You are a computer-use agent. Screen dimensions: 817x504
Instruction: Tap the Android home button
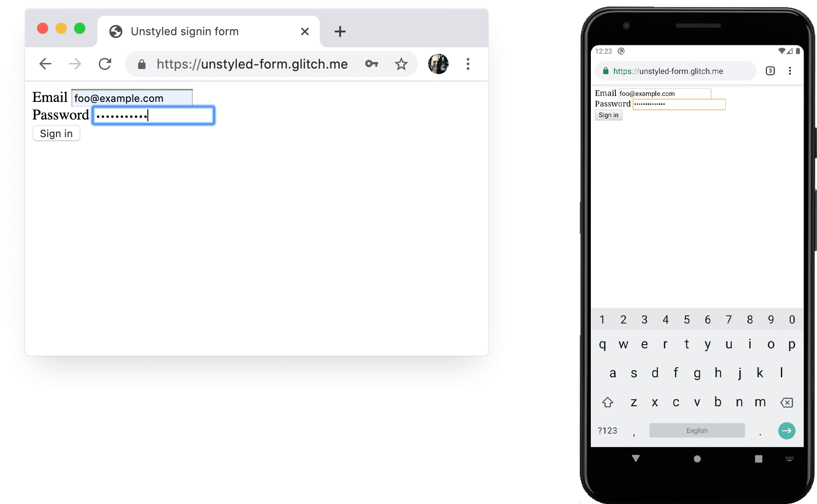(x=697, y=458)
